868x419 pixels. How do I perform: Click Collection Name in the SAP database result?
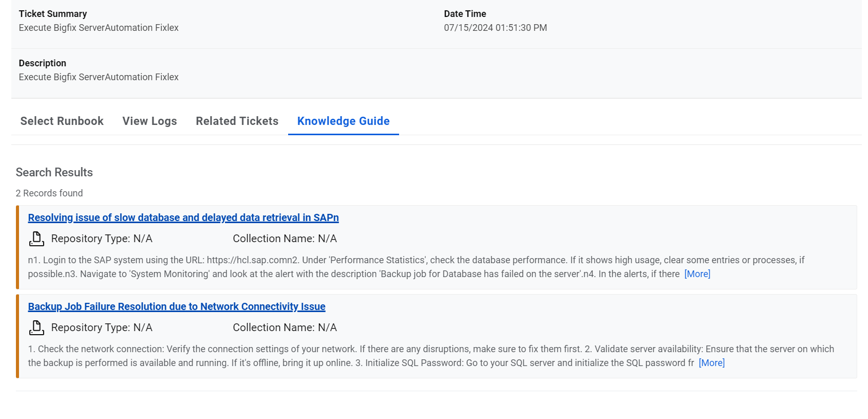(285, 239)
